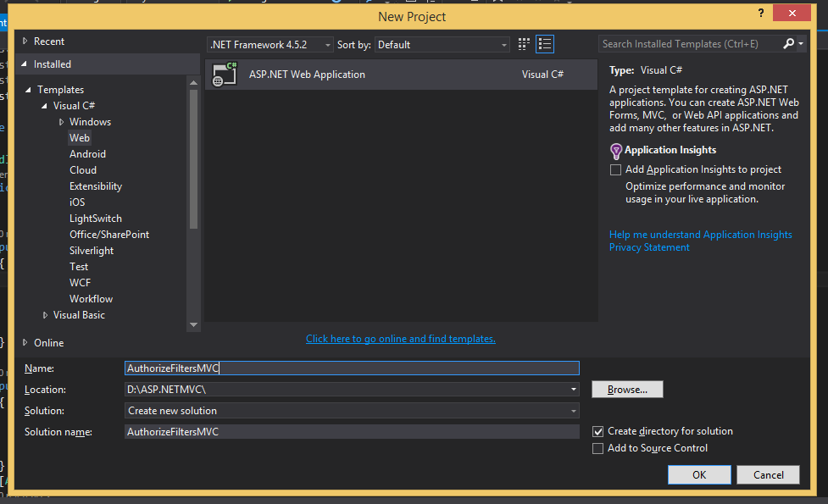Click the ASP.NET Web Application template icon
The width and height of the screenshot is (828, 504).
click(225, 75)
